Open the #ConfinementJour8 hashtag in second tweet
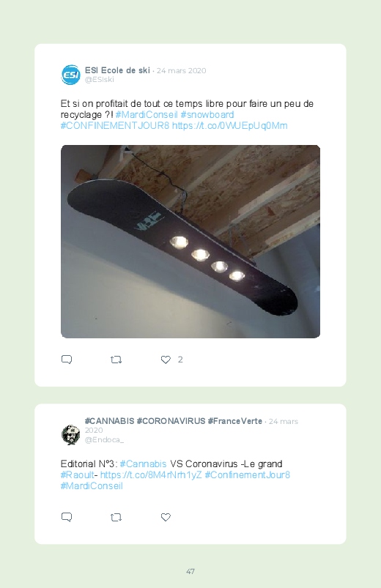 [x=248, y=475]
